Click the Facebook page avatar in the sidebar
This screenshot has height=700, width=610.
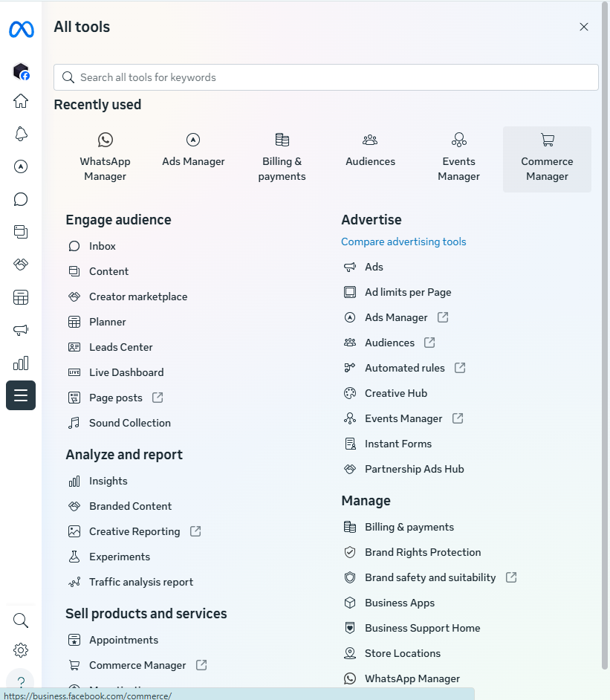click(x=20, y=71)
